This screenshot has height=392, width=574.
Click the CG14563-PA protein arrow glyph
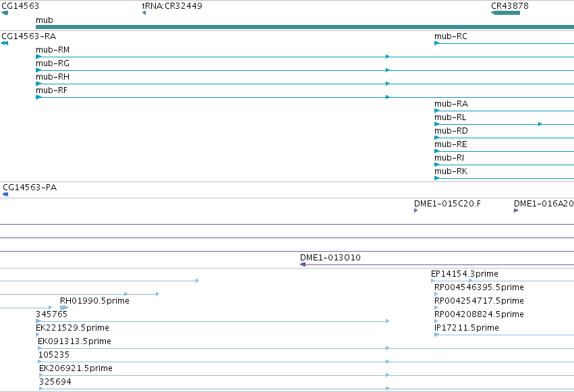pyautogui.click(x=5, y=194)
